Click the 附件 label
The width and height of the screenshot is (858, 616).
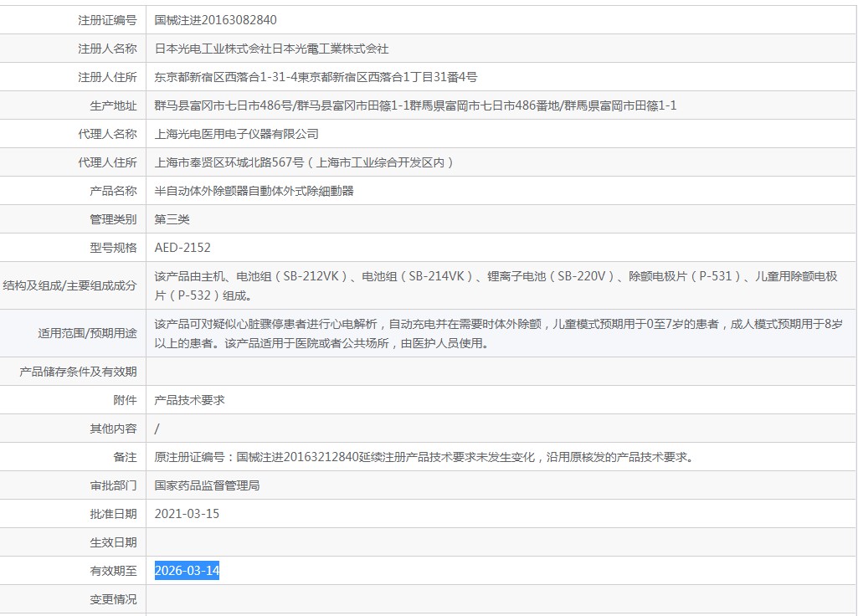(125, 400)
